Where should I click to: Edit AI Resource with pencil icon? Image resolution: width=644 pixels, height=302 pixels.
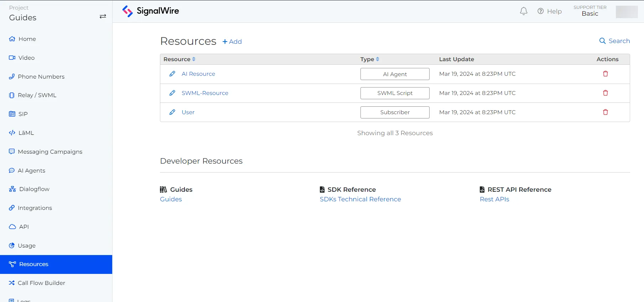pyautogui.click(x=172, y=74)
